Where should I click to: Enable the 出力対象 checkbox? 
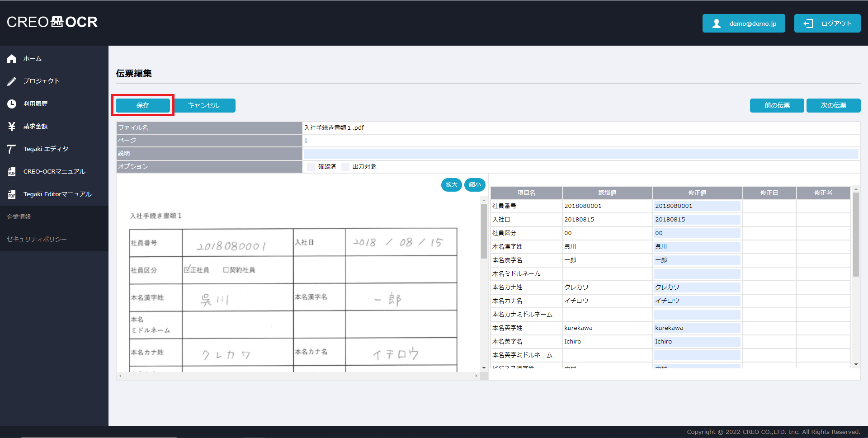(x=345, y=167)
